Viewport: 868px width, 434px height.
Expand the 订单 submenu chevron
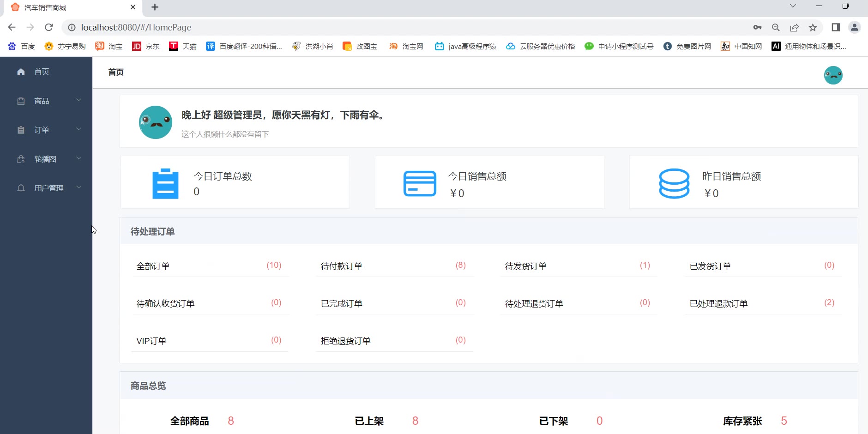tap(79, 129)
